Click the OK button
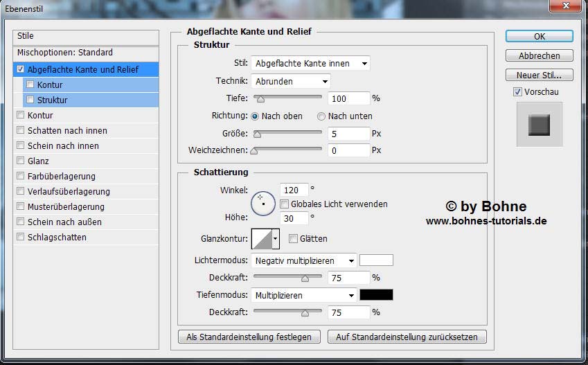Viewport: 588px width, 365px height. (539, 36)
